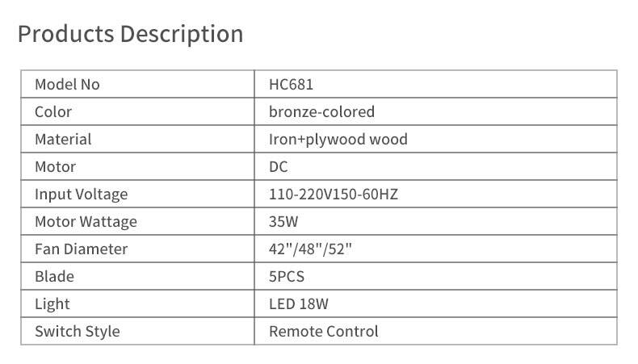
Task: Select the LED 18W light value
Action: point(299,304)
